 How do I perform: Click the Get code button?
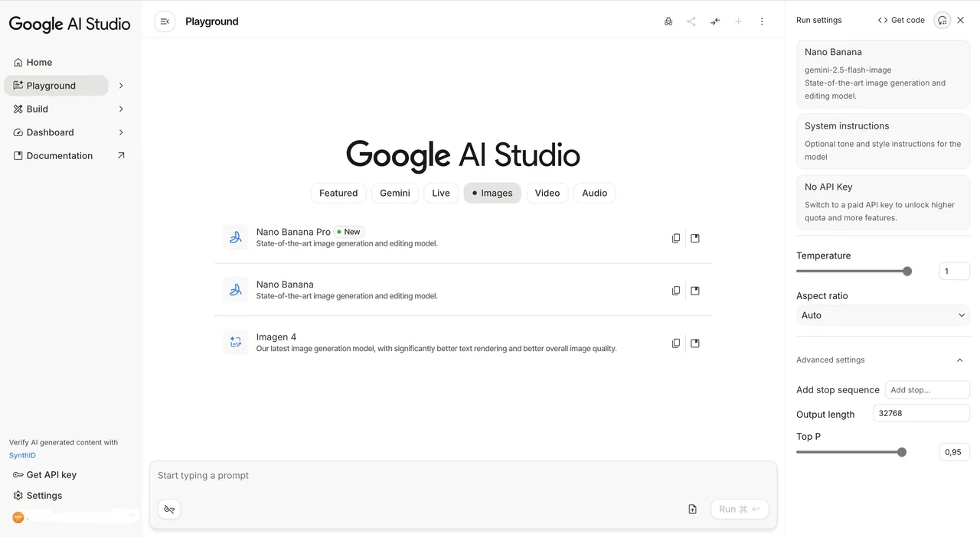click(x=901, y=21)
